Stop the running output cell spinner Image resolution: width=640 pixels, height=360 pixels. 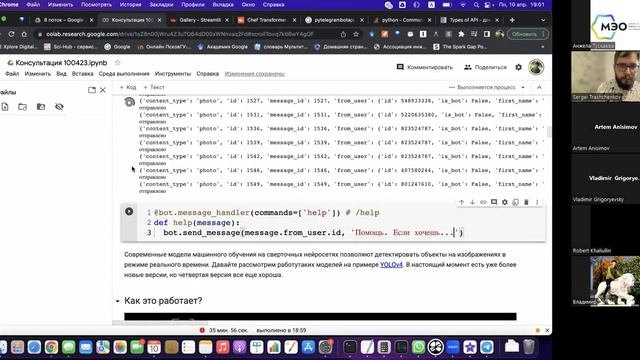pyautogui.click(x=129, y=102)
